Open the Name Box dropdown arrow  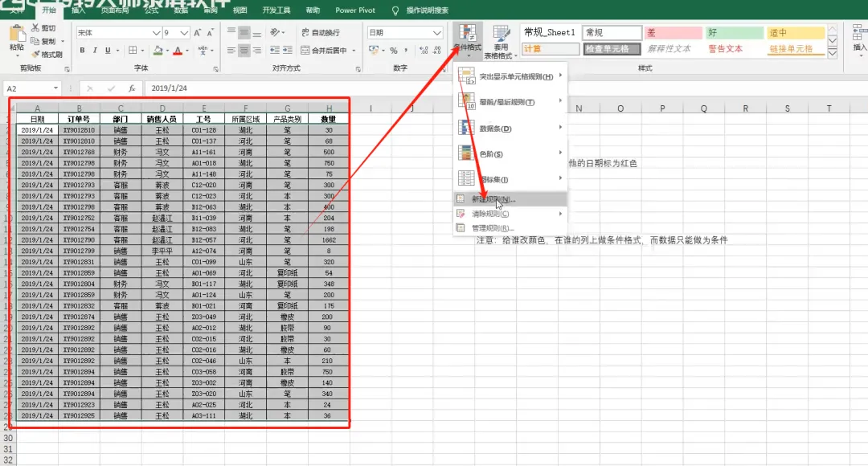point(55,88)
